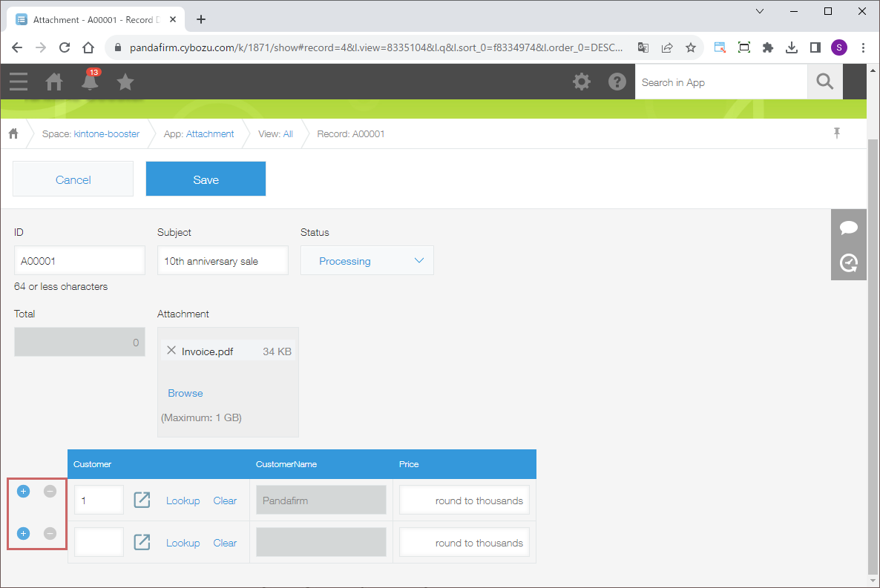
Task: Open the favorites star in kintone header
Action: click(x=125, y=82)
